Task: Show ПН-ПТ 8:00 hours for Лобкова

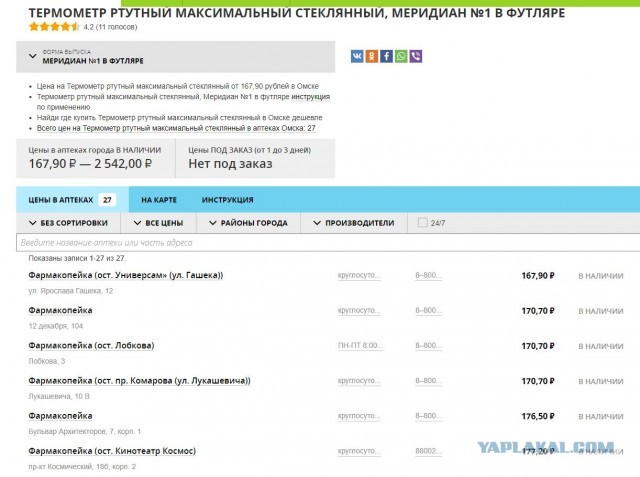Action: (x=360, y=346)
